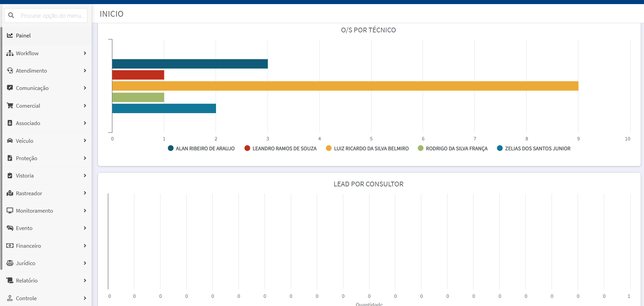
Task: Expand the Vistoria submenu chevron
Action: pos(85,175)
